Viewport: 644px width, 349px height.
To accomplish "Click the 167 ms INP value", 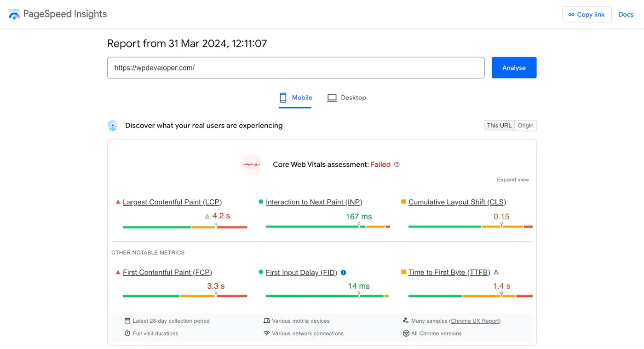I will (x=359, y=216).
